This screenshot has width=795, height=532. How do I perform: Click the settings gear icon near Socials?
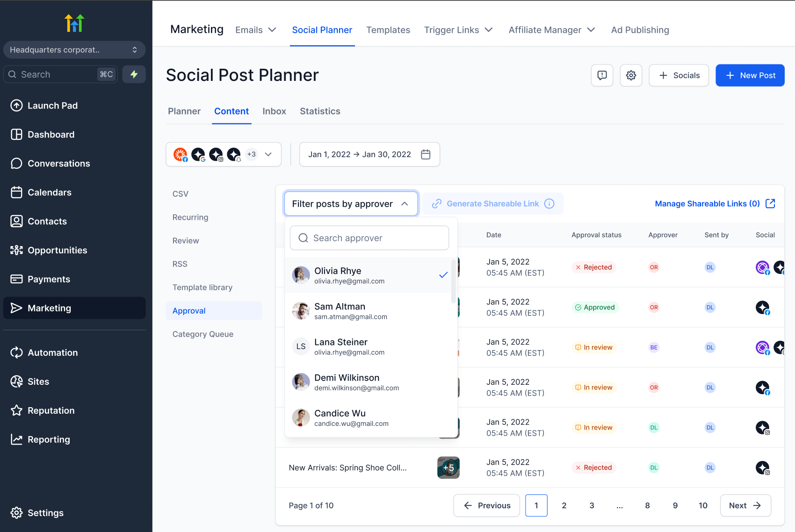pyautogui.click(x=631, y=75)
